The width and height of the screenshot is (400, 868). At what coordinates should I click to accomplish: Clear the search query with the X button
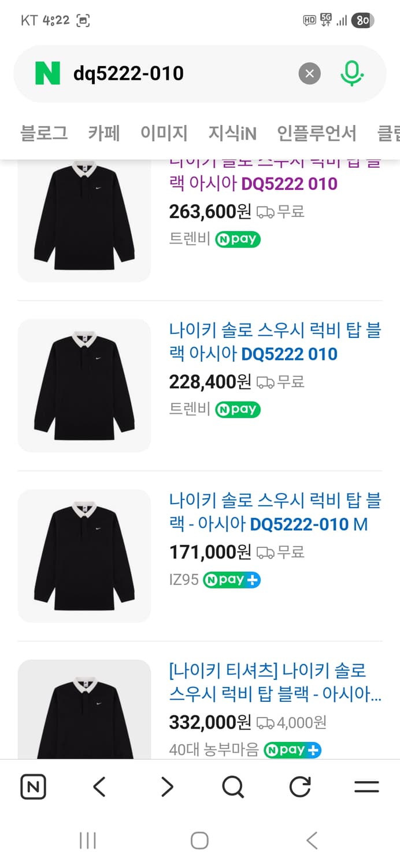pyautogui.click(x=310, y=73)
